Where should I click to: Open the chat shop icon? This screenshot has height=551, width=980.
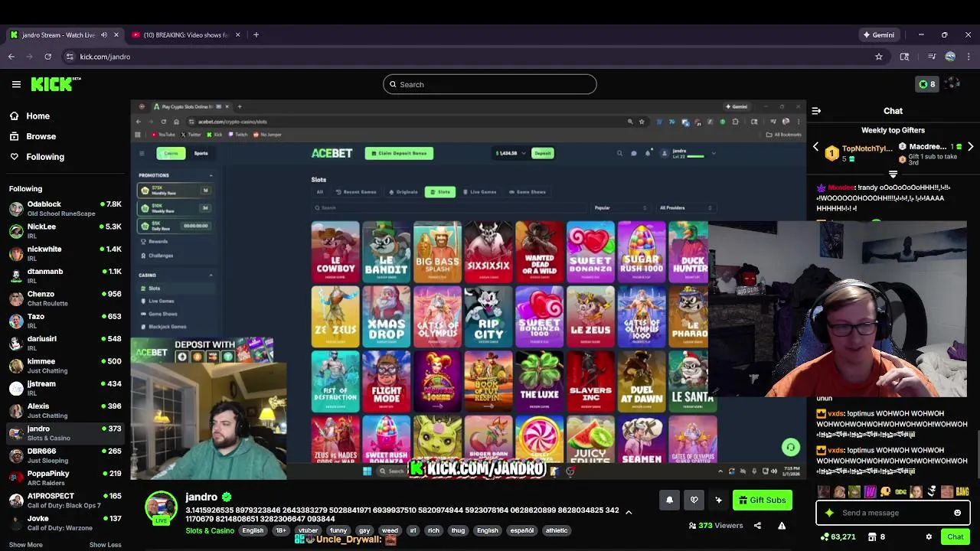pos(872,537)
